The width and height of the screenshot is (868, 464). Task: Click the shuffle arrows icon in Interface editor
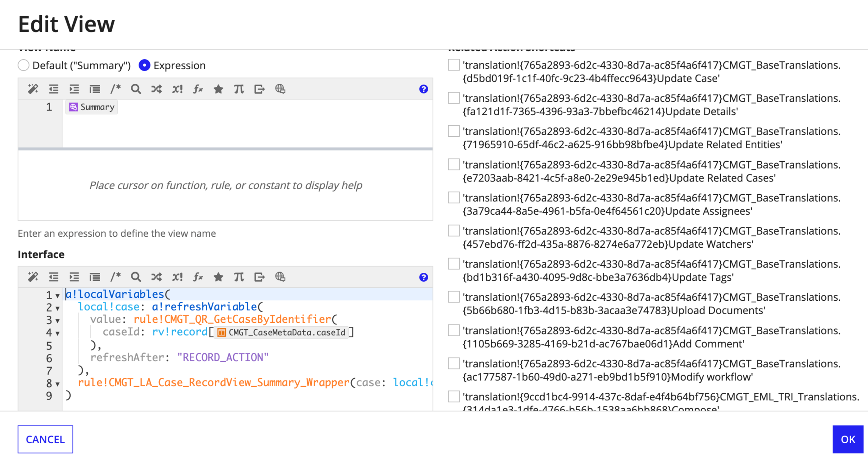(x=156, y=277)
